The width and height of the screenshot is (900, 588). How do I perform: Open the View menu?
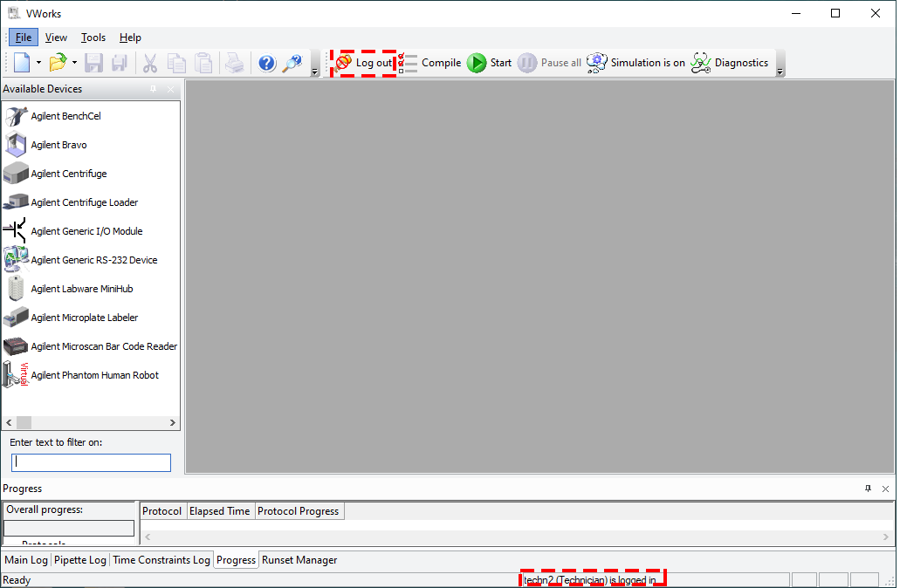click(x=56, y=38)
